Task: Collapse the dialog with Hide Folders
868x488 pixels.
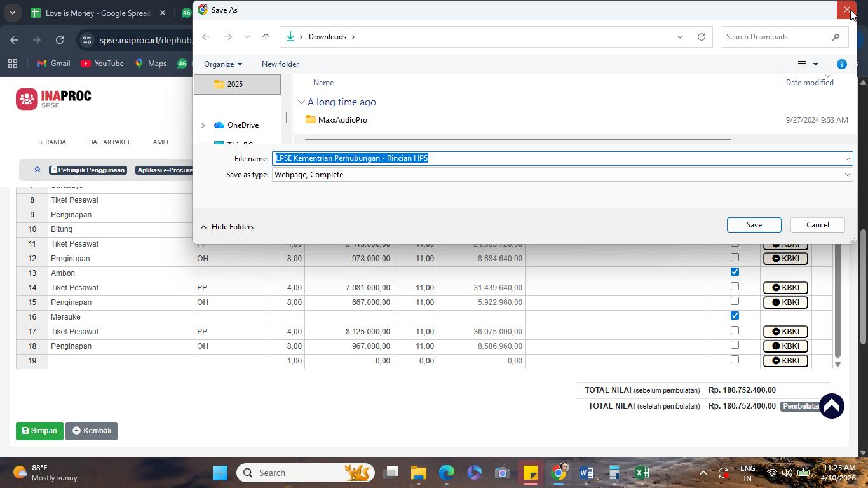Action: 227,227
